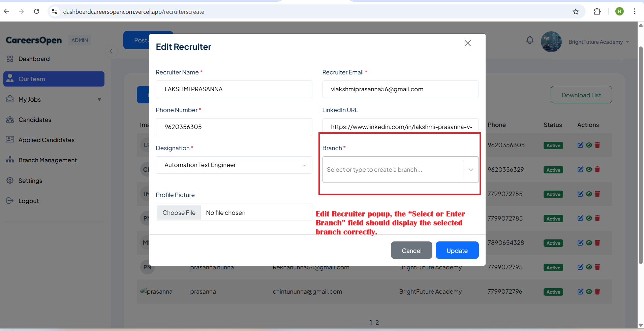Expand the Branch select dropdown arrow

tap(471, 170)
